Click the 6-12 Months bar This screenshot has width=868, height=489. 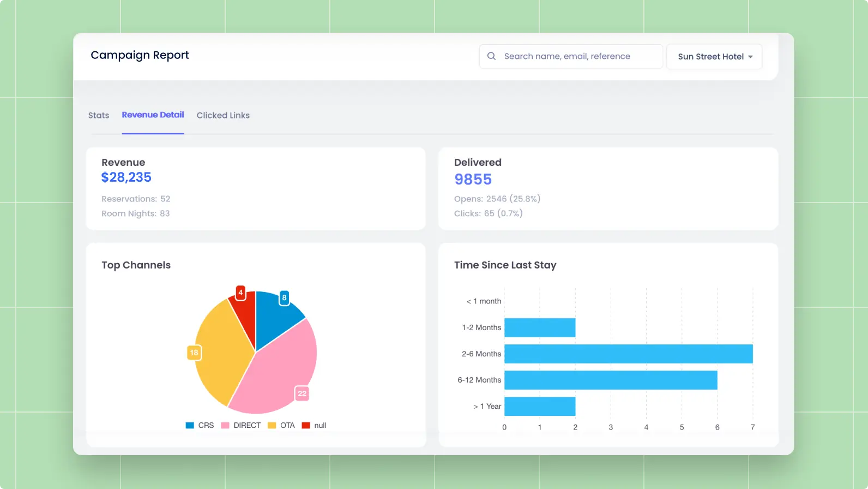(611, 380)
